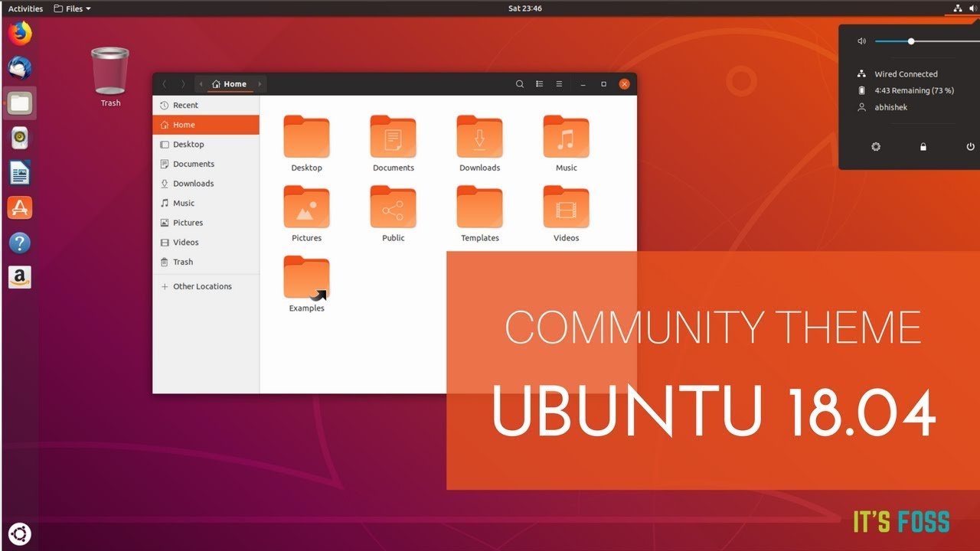Switch to list view in Files
The height and width of the screenshot is (551, 980).
pos(539,83)
